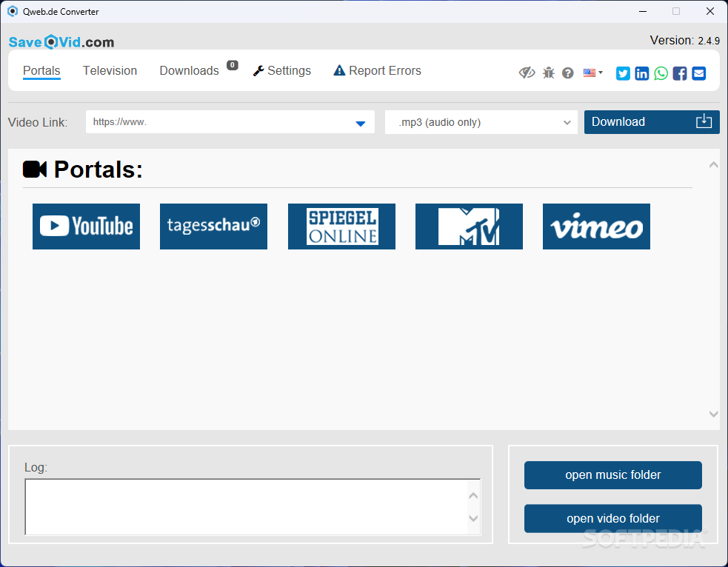The height and width of the screenshot is (567, 728).
Task: Click inside the Log text area
Action: (246, 507)
